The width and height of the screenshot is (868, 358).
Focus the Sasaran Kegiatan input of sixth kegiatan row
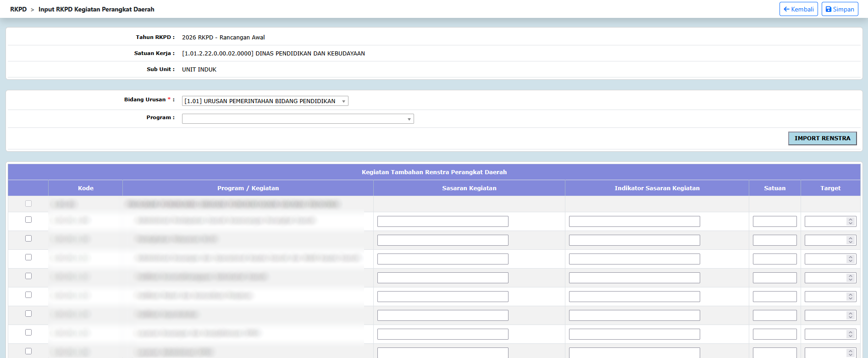[442, 315]
